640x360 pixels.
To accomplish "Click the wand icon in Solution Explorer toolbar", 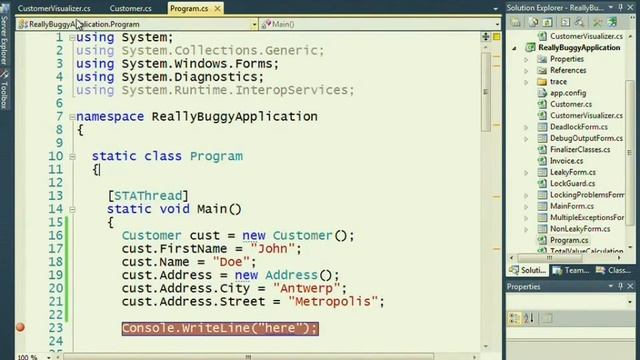I will click(x=597, y=22).
